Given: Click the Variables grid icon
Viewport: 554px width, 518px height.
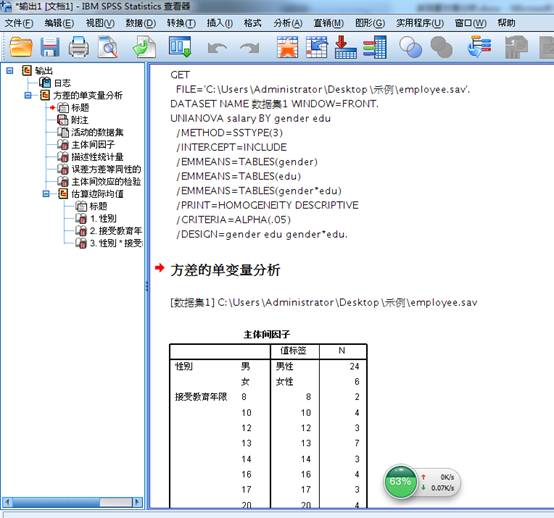Looking at the screenshot, I should [375, 47].
